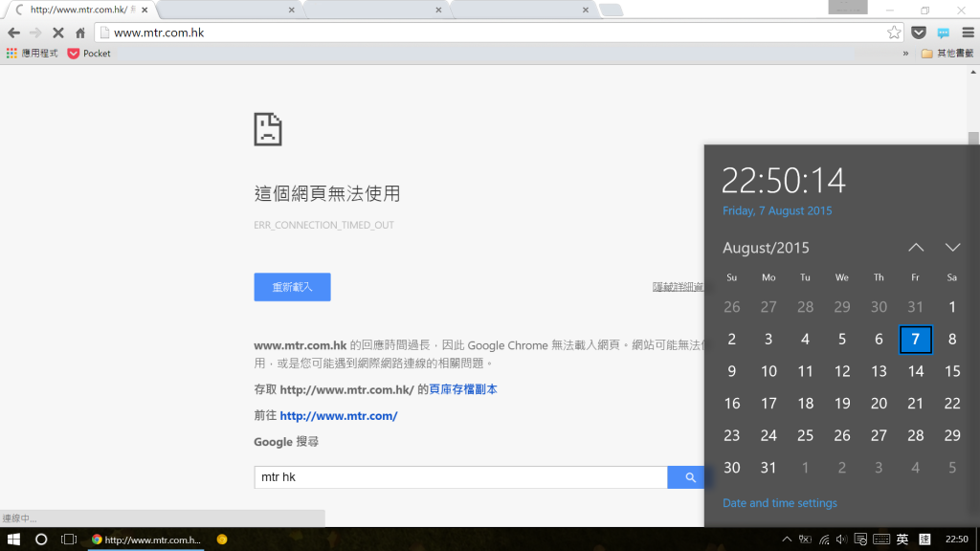This screenshot has width=980, height=551.
Task: Bookmark this page with the star icon
Action: pyautogui.click(x=894, y=33)
